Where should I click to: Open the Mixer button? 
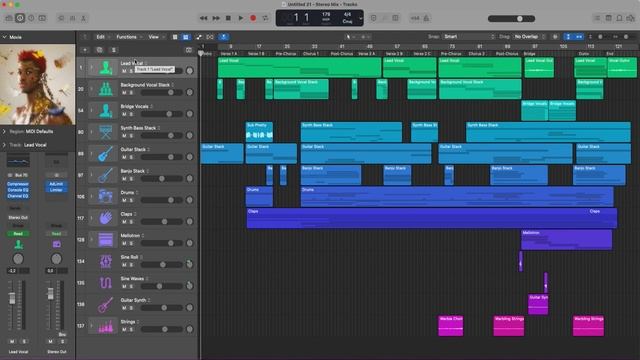(73, 18)
